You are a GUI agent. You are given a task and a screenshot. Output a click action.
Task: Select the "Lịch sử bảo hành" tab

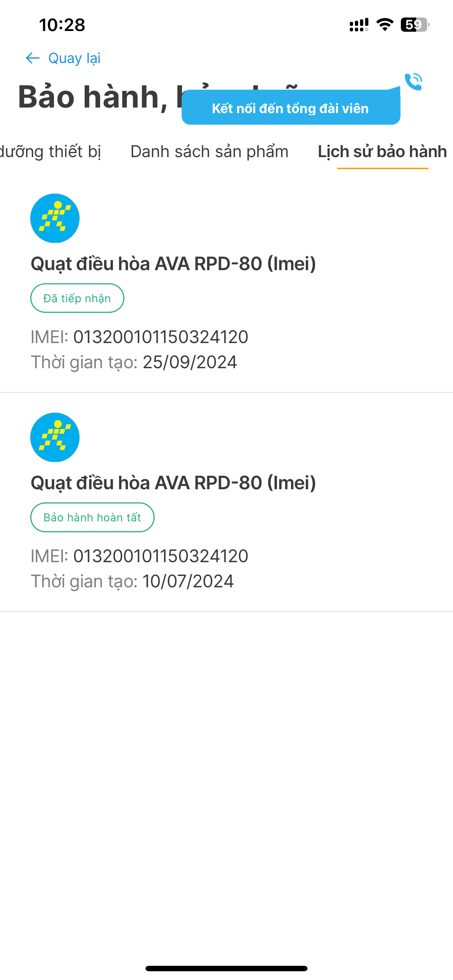pos(382,151)
